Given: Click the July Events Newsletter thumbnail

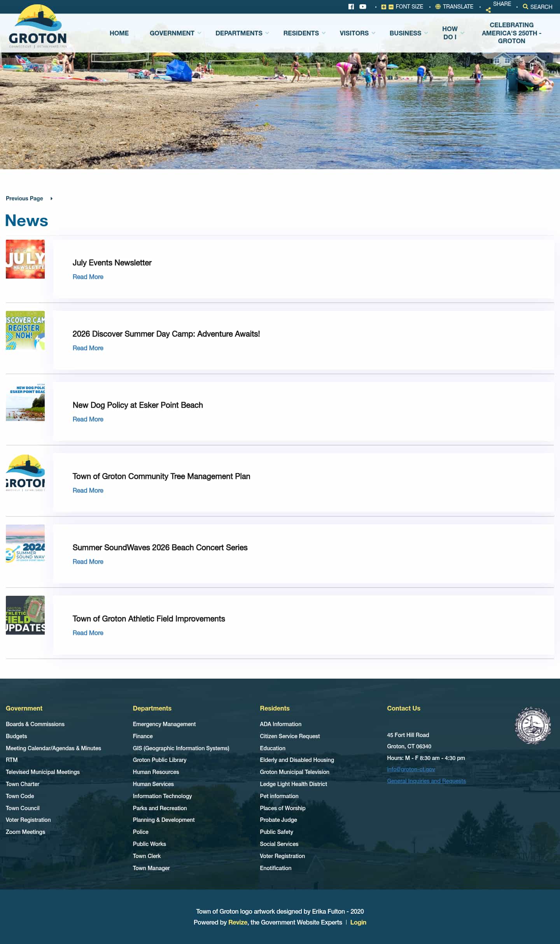Looking at the screenshot, I should tap(25, 259).
